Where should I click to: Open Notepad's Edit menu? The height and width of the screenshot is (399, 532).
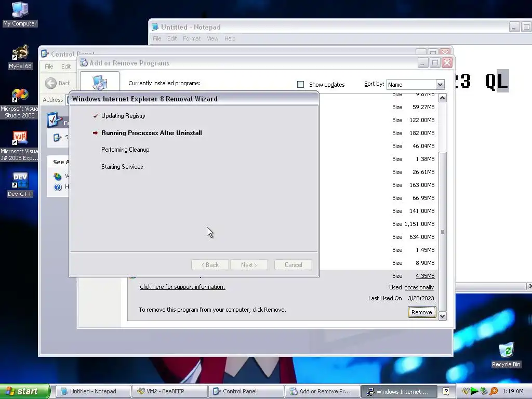171,38
